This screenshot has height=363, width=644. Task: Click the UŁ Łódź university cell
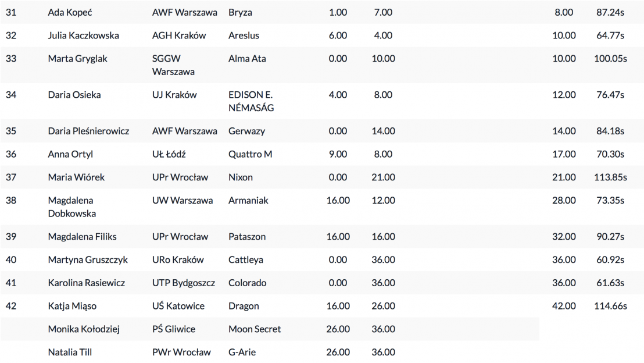pyautogui.click(x=169, y=154)
